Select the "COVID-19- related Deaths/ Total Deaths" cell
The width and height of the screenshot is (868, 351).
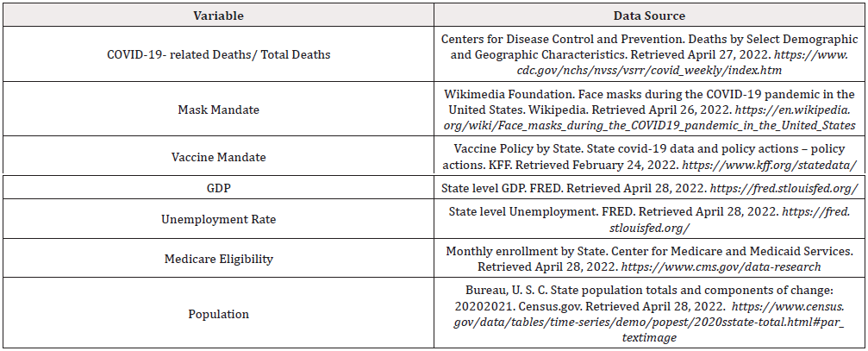218,55
